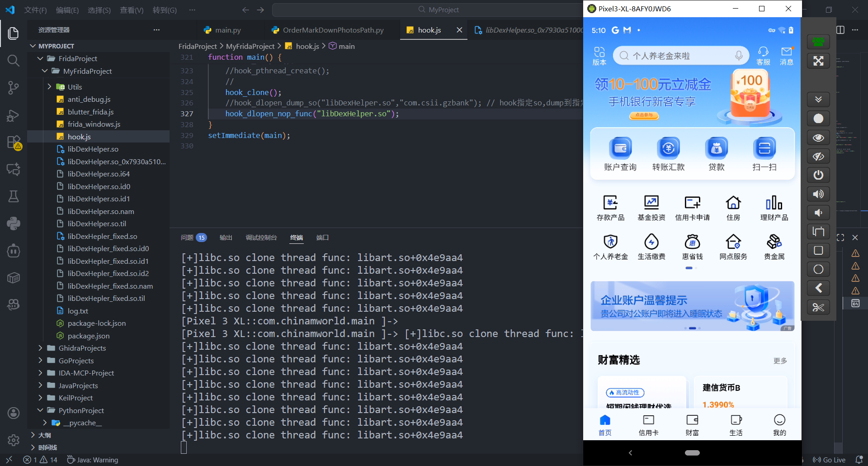
Task: Tap the 我的 bottom navigation tab
Action: pyautogui.click(x=779, y=425)
